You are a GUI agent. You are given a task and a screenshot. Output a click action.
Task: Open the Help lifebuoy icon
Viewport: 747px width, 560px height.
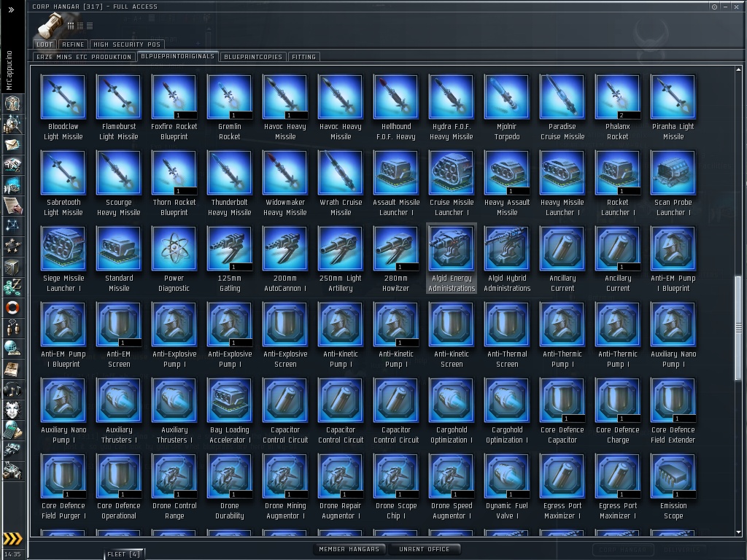[x=12, y=308]
